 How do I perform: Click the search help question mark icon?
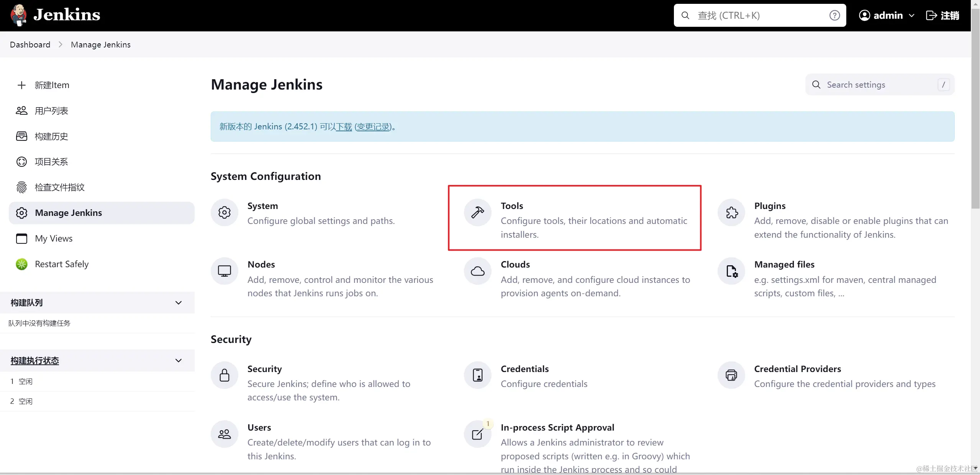coord(834,15)
